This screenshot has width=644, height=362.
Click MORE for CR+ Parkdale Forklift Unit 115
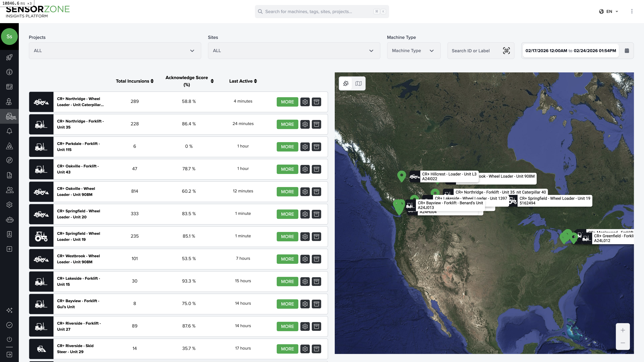tap(287, 147)
